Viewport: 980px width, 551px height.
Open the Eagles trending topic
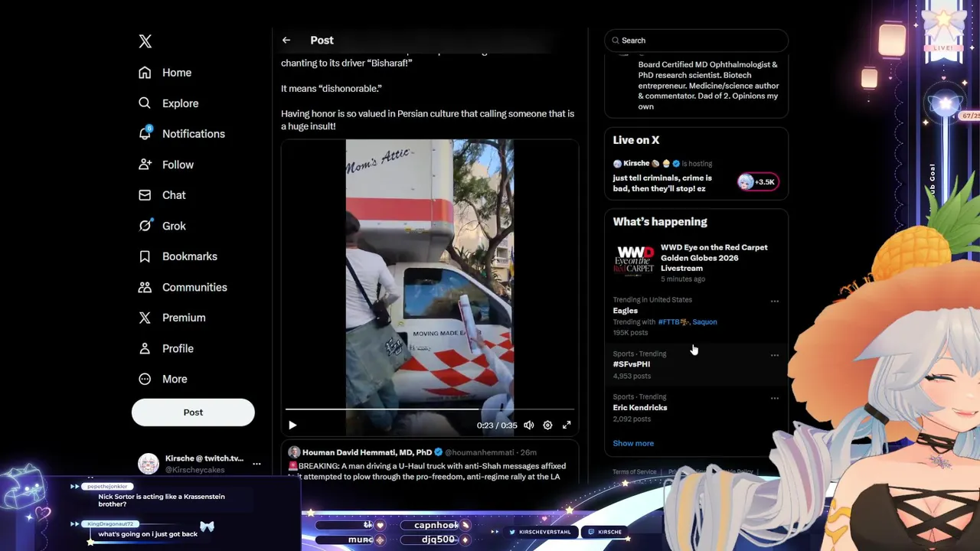626,311
